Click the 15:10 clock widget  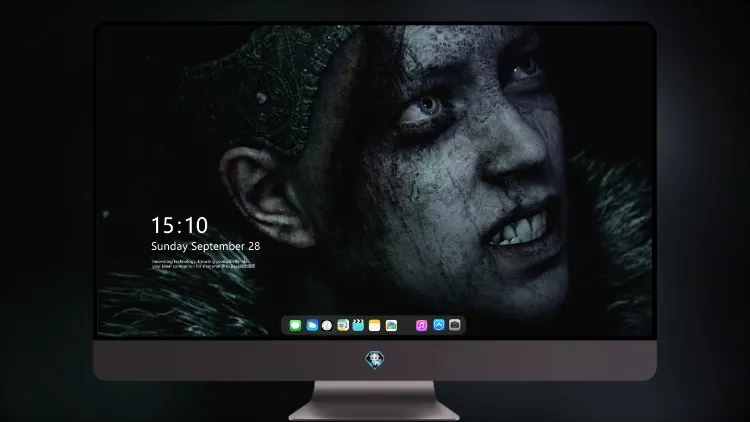coord(179,225)
